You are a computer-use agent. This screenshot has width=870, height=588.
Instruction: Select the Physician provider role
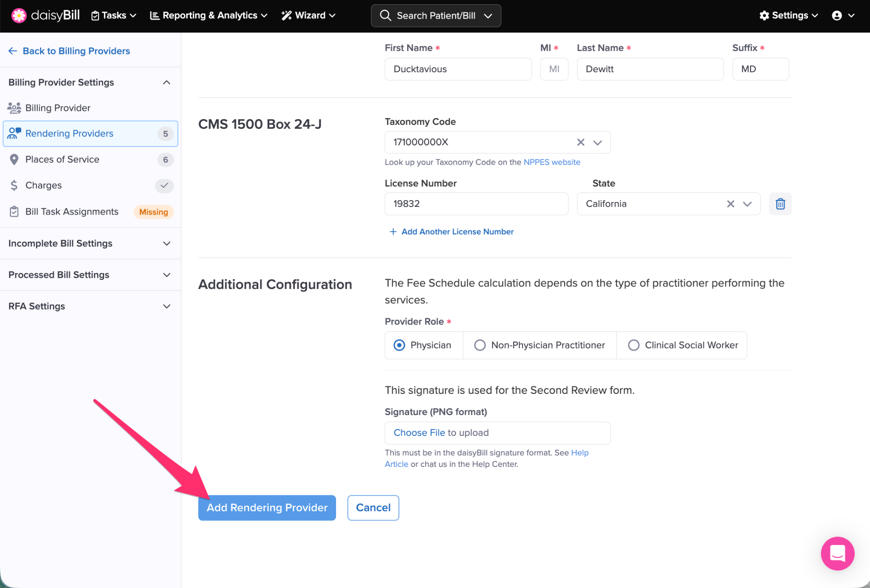399,345
